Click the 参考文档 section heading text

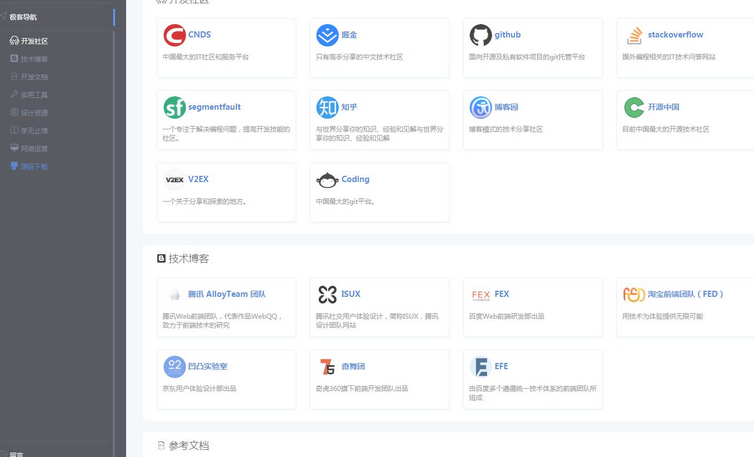coord(188,445)
